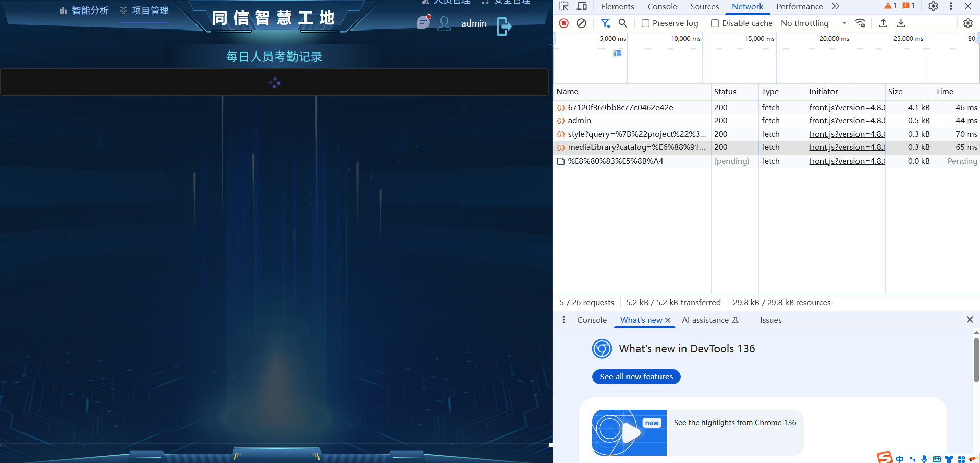Open network conditions wifi icon
The height and width of the screenshot is (463, 980).
tap(860, 23)
